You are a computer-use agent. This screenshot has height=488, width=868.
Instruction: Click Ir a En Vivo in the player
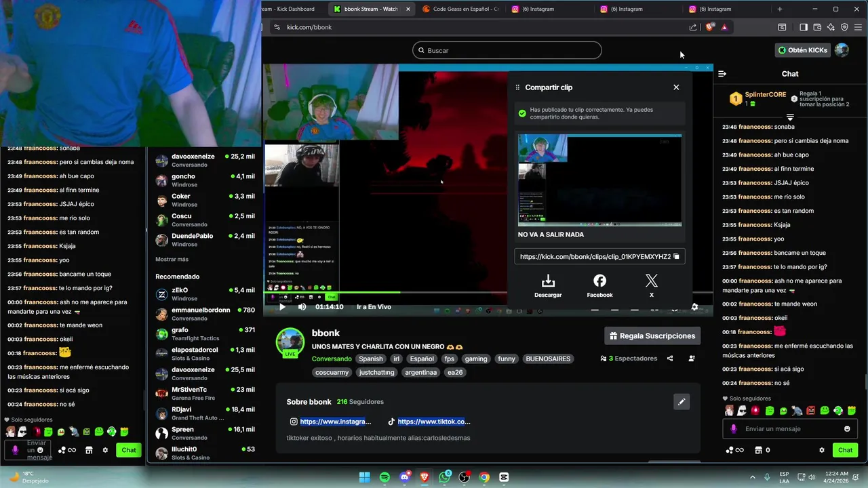[x=374, y=307]
